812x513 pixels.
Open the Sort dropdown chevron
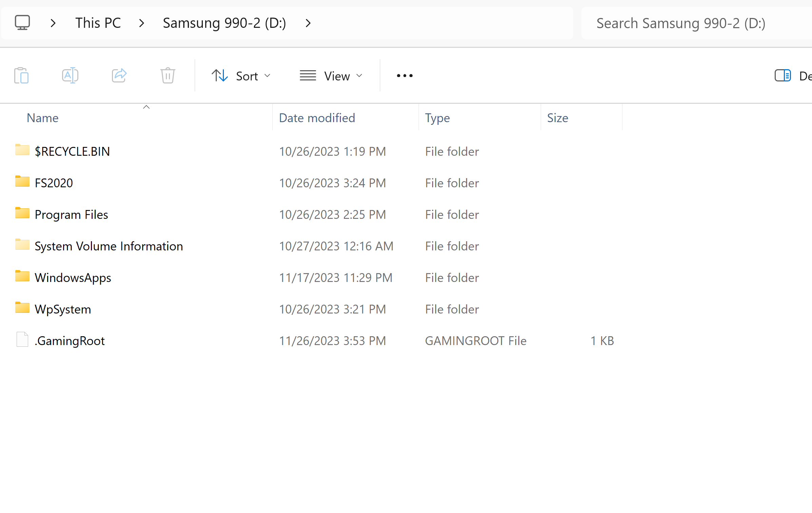[267, 75]
